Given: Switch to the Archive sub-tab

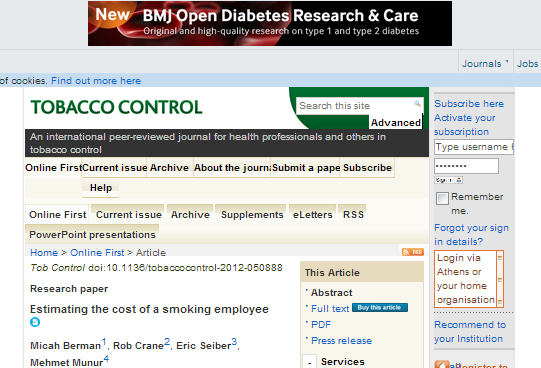Looking at the screenshot, I should pos(190,215).
